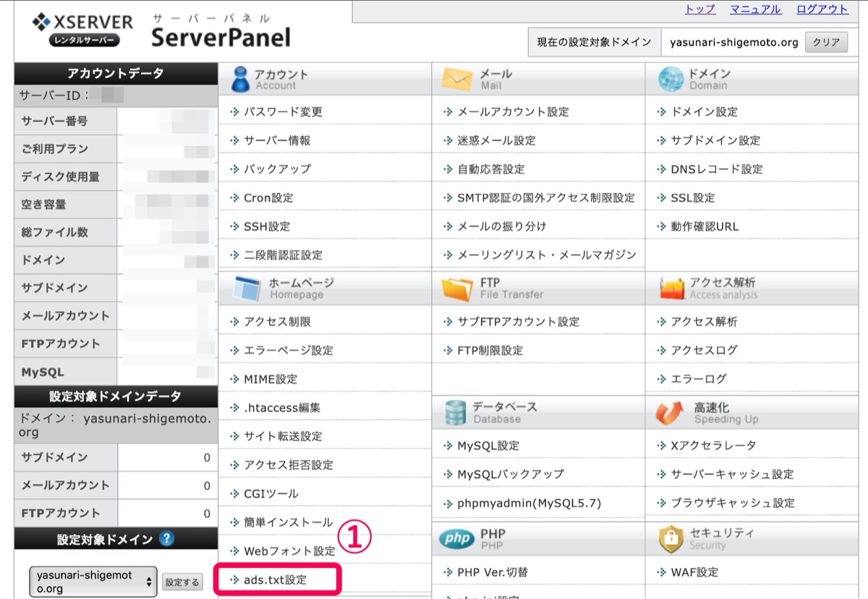868x599 pixels.
Task: Open ドメイン設定
Action: (704, 112)
